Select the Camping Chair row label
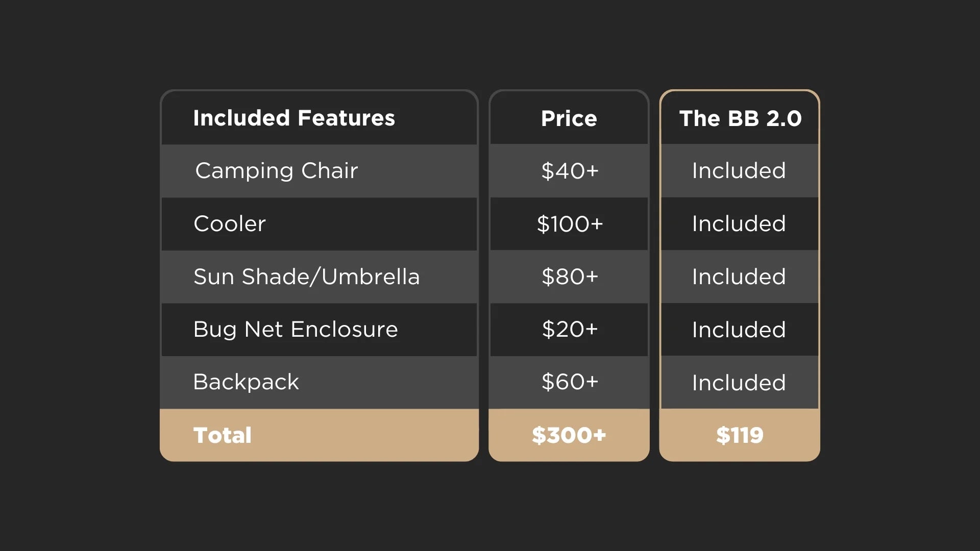 (276, 171)
